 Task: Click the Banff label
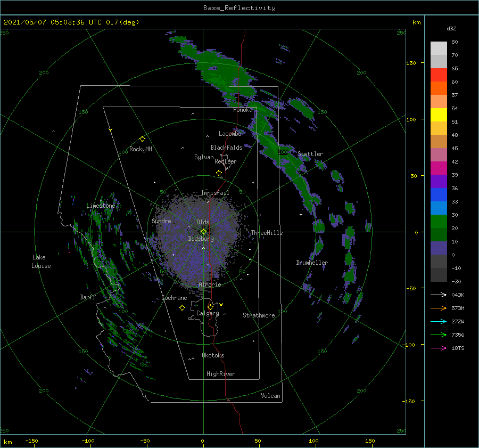point(88,297)
